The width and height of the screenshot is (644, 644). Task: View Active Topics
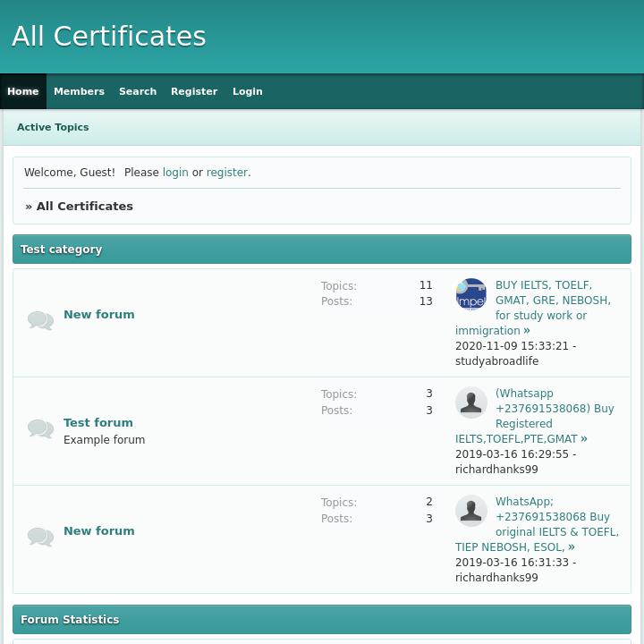(x=53, y=127)
